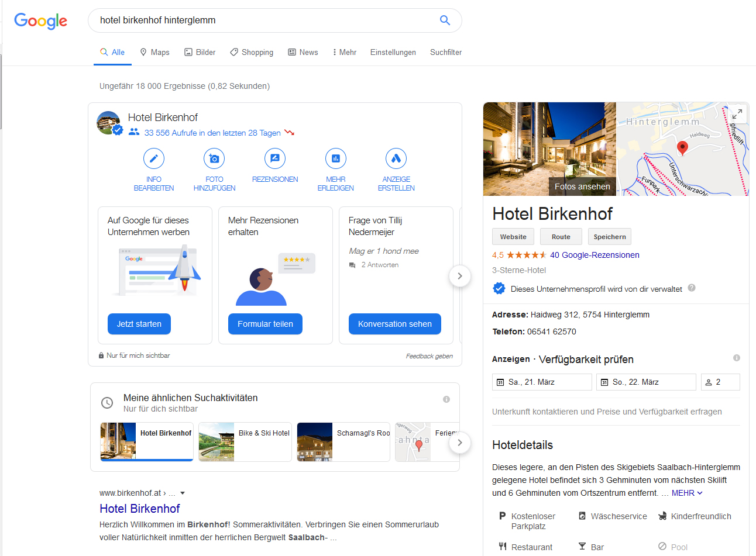Click the Mehr erledigen chart icon
The width and height of the screenshot is (756, 556).
tap(336, 158)
